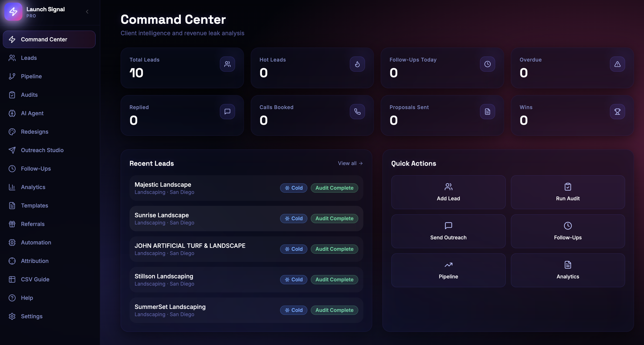Click the Audits clipboard icon
The width and height of the screenshot is (644, 345).
click(x=12, y=95)
